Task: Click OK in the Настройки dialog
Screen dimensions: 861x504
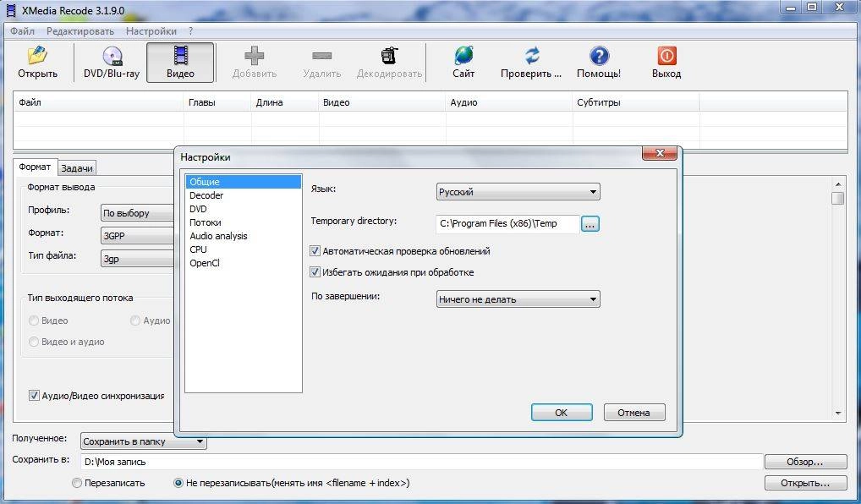Action: [x=562, y=413]
